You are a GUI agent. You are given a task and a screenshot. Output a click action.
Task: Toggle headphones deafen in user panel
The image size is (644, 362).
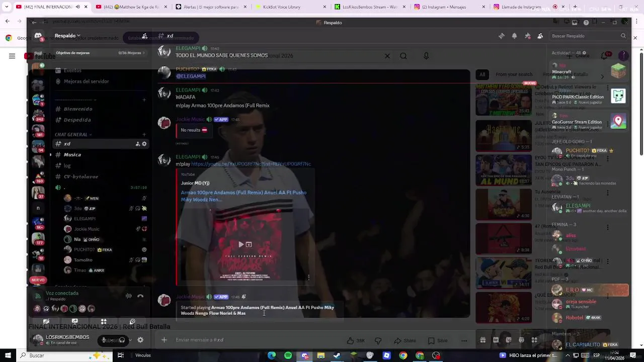coord(121,340)
